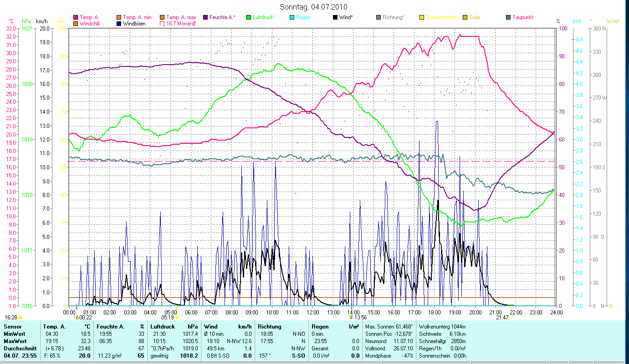
Task: Toggle the yellow Sonnenschein legend square
Action: pyautogui.click(x=422, y=17)
